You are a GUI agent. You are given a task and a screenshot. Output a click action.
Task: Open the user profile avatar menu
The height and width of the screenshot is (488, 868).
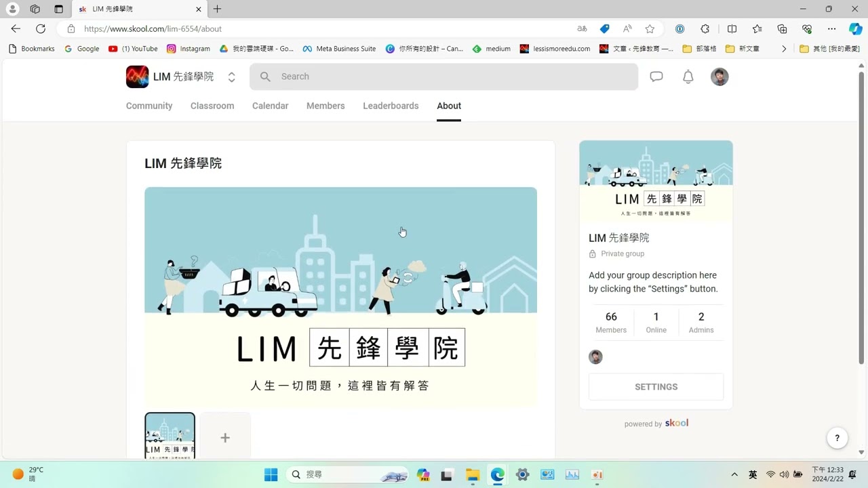pyautogui.click(x=719, y=77)
